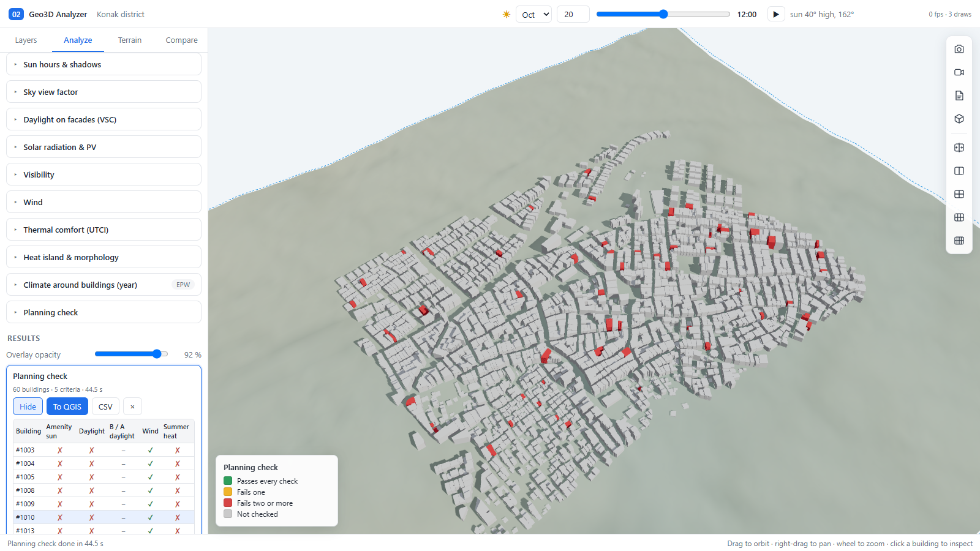This screenshot has height=551, width=980.
Task: Select the two-pane layout icon
Action: (x=959, y=171)
